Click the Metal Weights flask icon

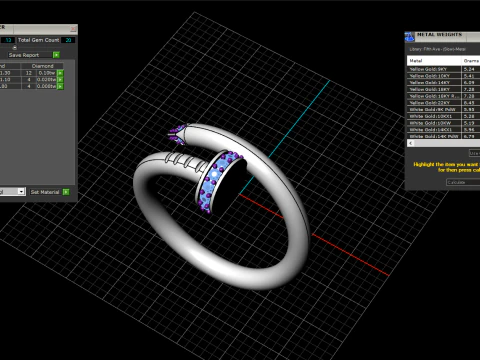[x=409, y=37]
